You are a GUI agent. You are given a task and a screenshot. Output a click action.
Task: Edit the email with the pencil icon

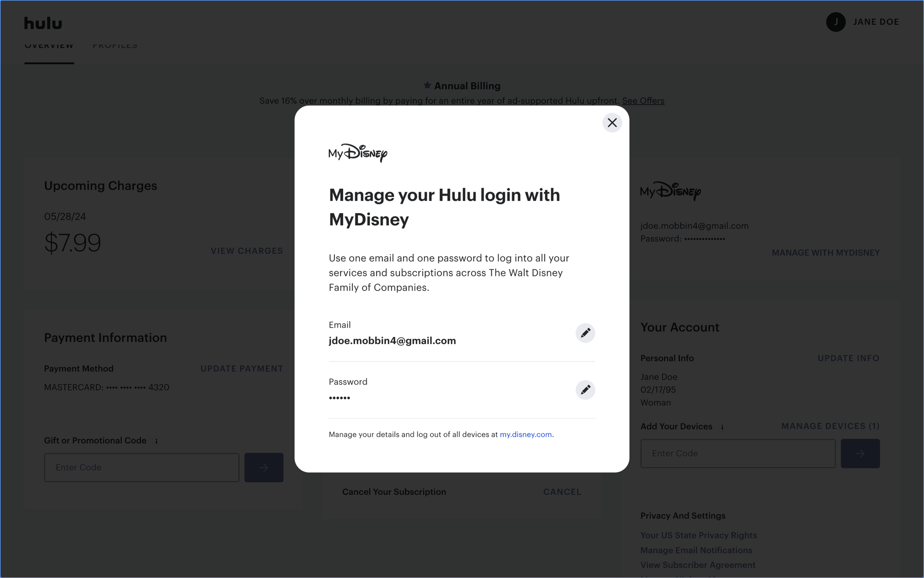click(x=585, y=333)
